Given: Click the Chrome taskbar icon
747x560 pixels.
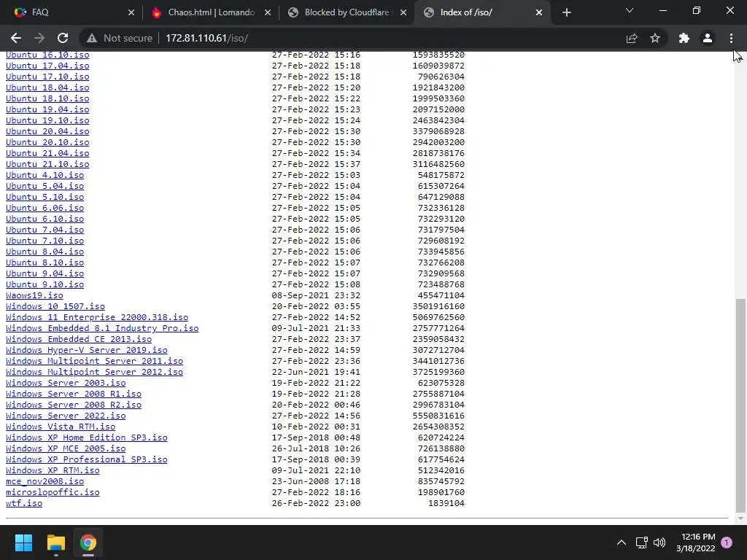Looking at the screenshot, I should click(88, 542).
